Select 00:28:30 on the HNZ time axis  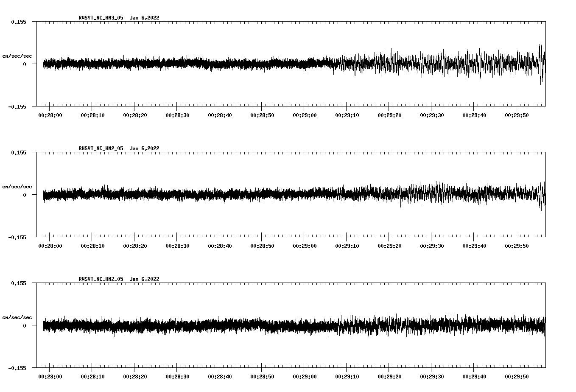pos(177,377)
